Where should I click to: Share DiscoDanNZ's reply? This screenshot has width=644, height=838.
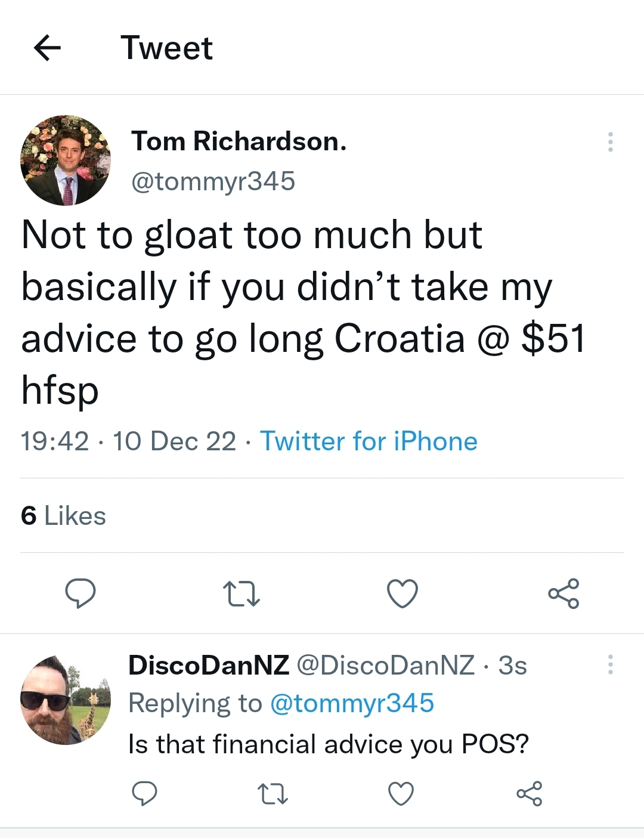530,793
